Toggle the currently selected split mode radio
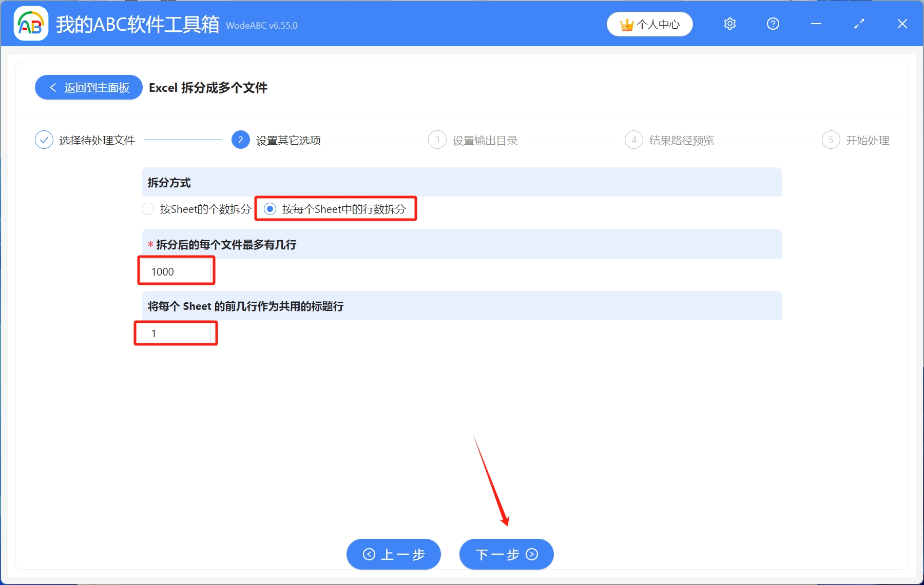924x585 pixels. point(271,209)
